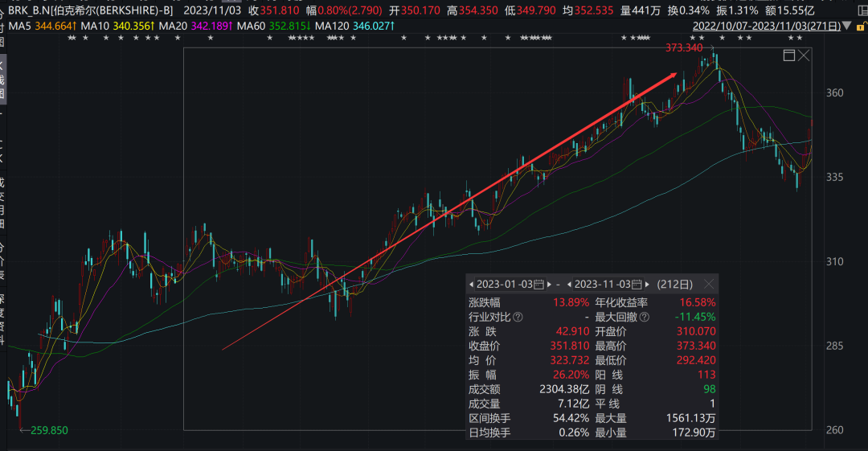Edit the end date field 2023-11-03
The image size is (868, 451).
[x=602, y=285]
